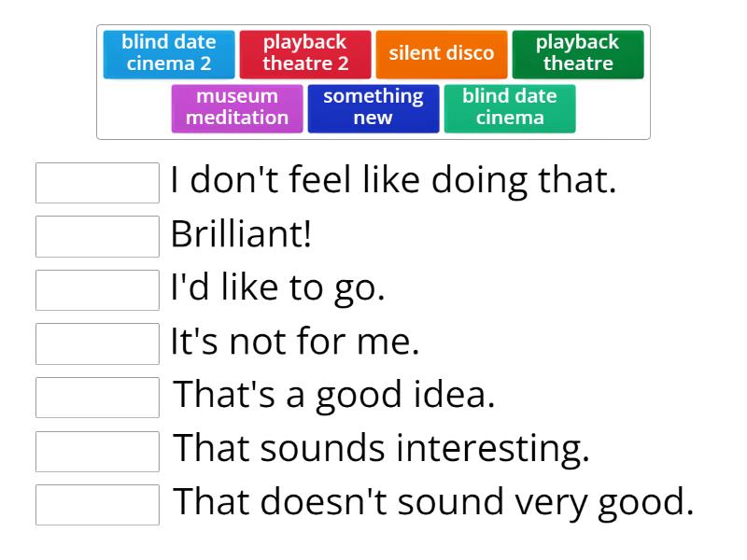The width and height of the screenshot is (747, 560).
Task: Pick the orange 'silent disco' tile
Action: tap(442, 54)
